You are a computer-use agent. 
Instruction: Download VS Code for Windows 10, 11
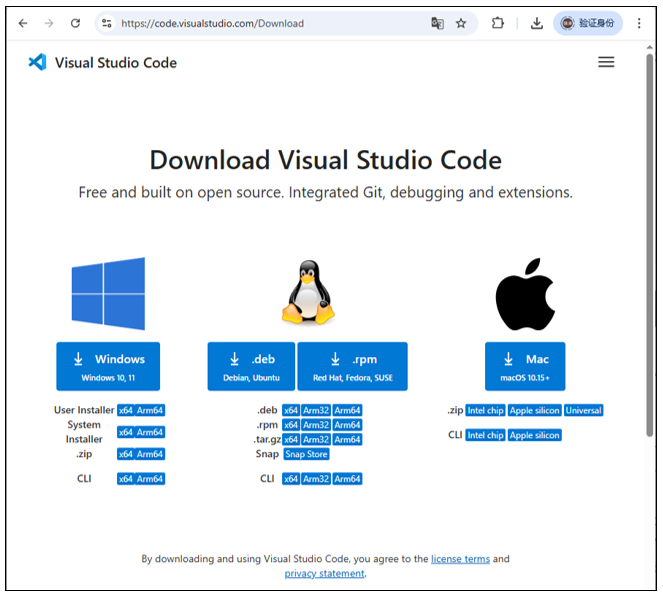pyautogui.click(x=108, y=366)
